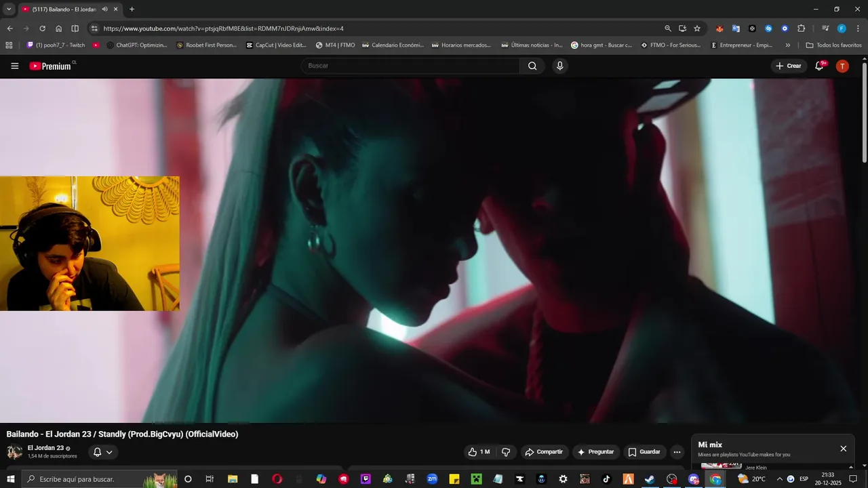
Task: Expand the hidden bookmarks chevron
Action: pyautogui.click(x=787, y=45)
